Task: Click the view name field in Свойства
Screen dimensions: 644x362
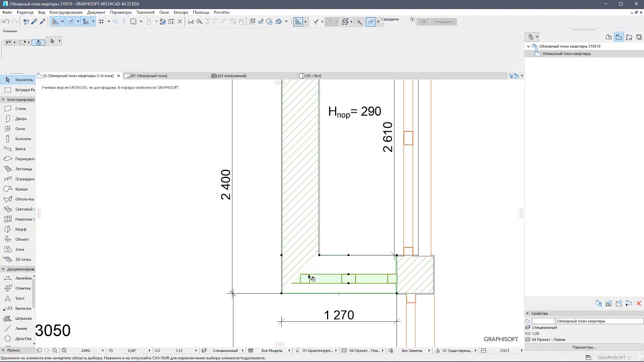Action: tap(600, 321)
